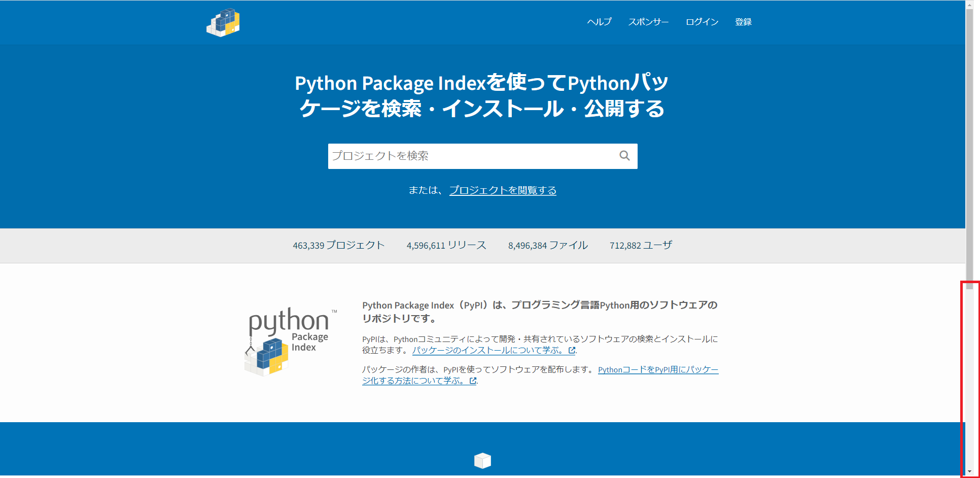
Task: Click the 463,339 プロジェクト statistic
Action: click(339, 245)
